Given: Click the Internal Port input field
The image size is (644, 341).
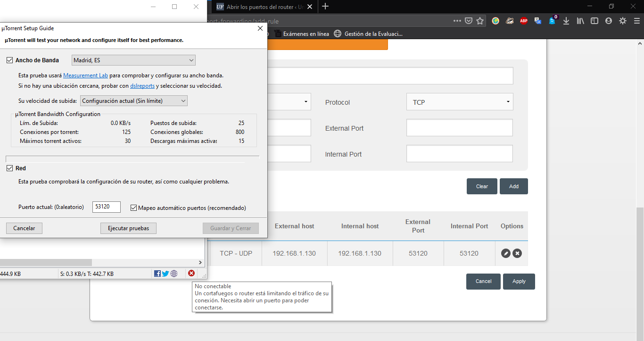Looking at the screenshot, I should [460, 154].
